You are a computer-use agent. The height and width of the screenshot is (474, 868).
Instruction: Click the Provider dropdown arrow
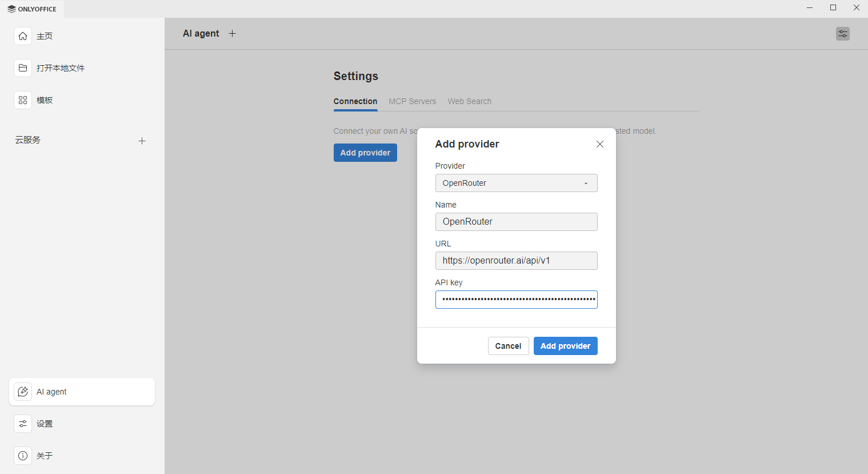pos(586,184)
